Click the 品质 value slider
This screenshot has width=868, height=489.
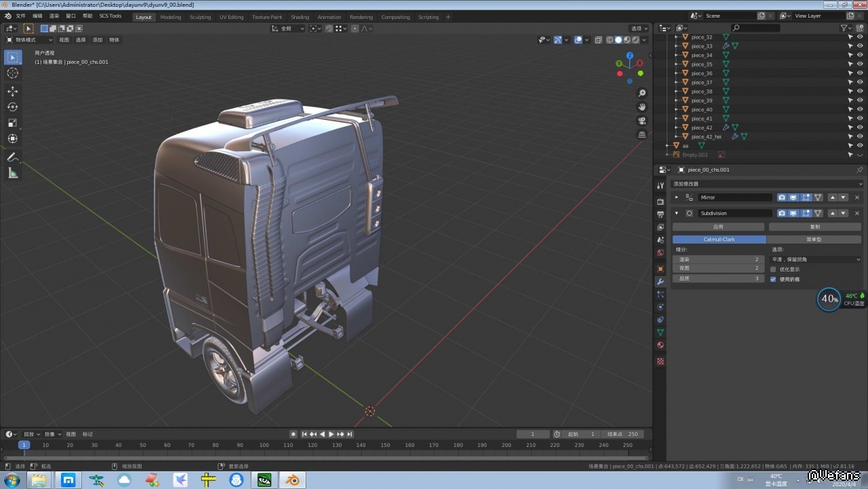coord(718,279)
